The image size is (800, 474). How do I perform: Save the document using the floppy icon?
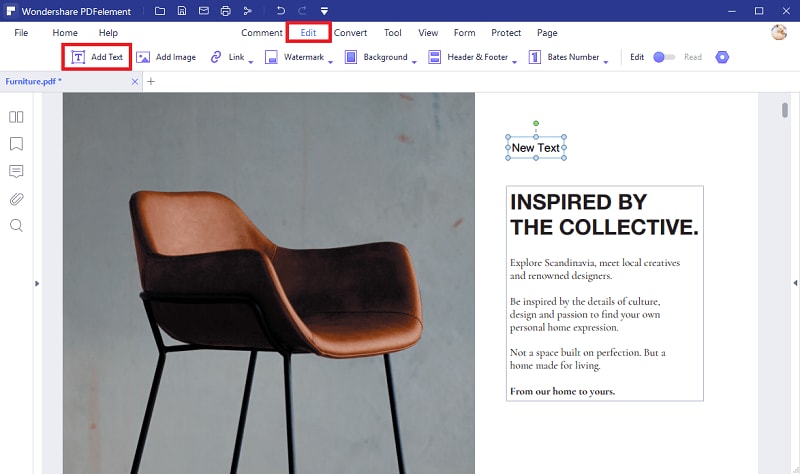coord(182,11)
